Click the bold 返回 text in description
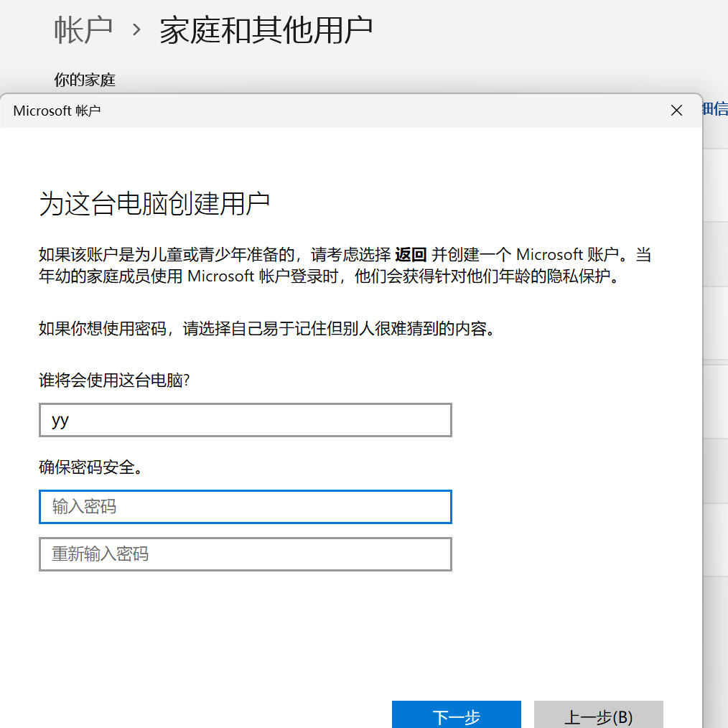This screenshot has width=728, height=728. [411, 254]
